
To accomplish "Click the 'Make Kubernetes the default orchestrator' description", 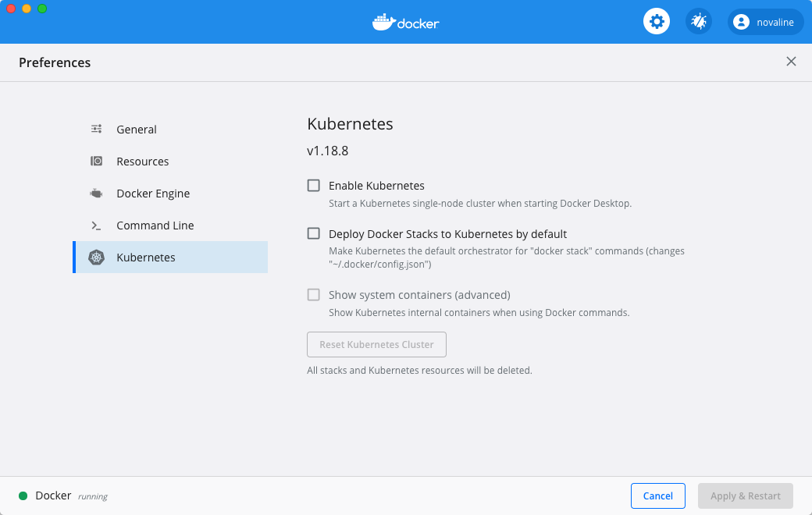I will pyautogui.click(x=507, y=257).
